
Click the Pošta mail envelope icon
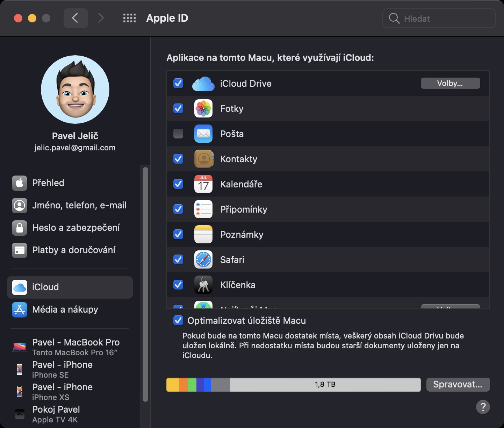[203, 134]
